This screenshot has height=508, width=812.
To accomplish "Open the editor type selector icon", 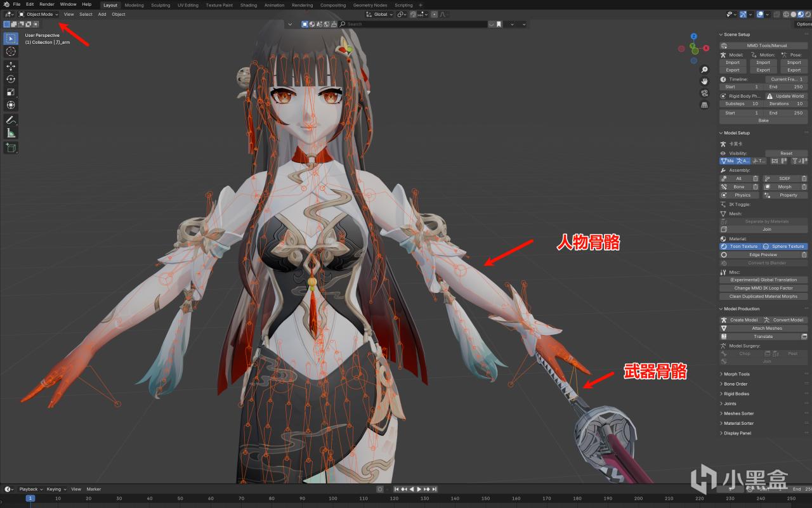I will [9, 14].
